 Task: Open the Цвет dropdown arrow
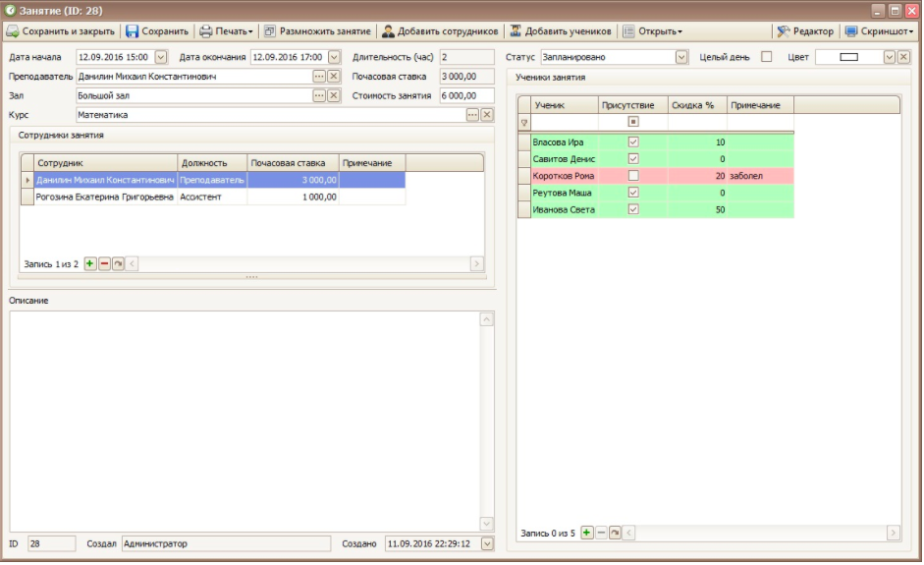(x=890, y=57)
